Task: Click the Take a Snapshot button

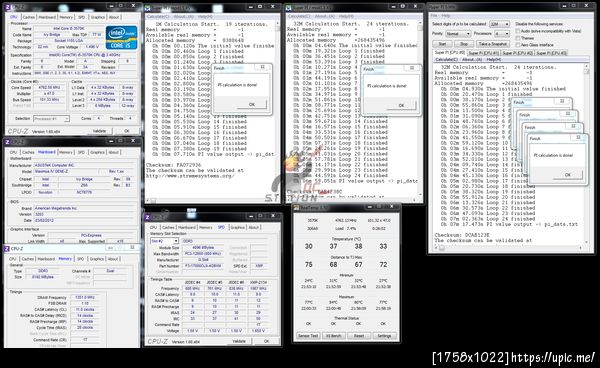Action: (x=492, y=44)
